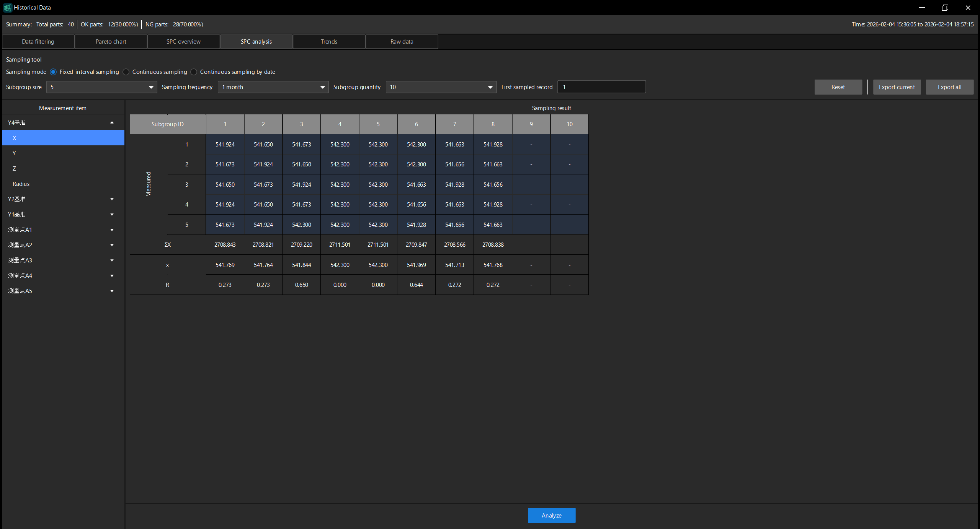This screenshot has width=980, height=529.
Task: Click the Analyze button
Action: [551, 515]
